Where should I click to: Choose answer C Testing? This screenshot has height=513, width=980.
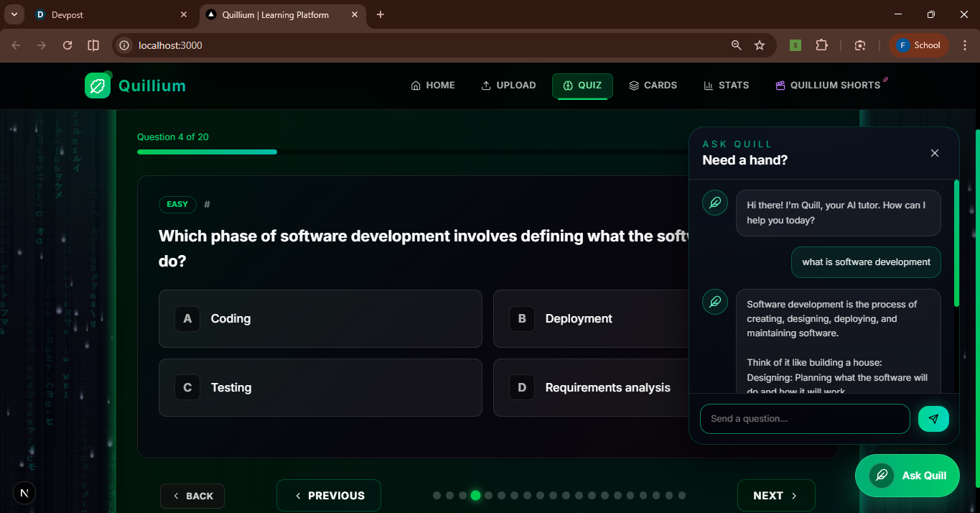[x=320, y=387]
